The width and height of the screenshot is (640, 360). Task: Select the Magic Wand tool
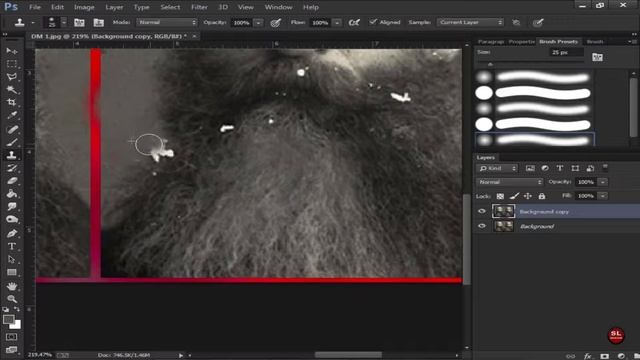[x=11, y=89]
